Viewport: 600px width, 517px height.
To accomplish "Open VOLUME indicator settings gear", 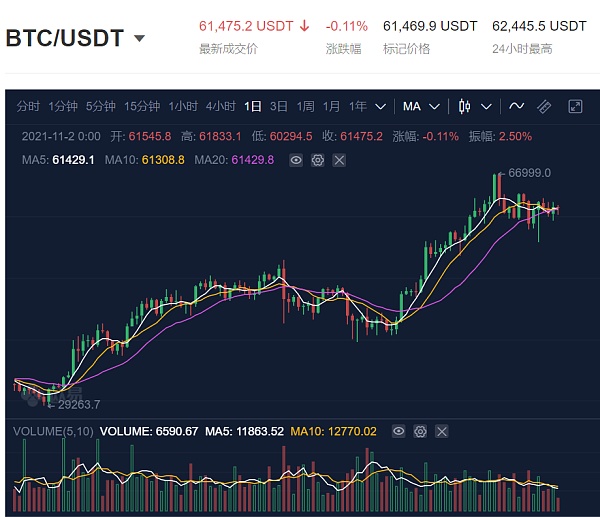I will 420,431.
